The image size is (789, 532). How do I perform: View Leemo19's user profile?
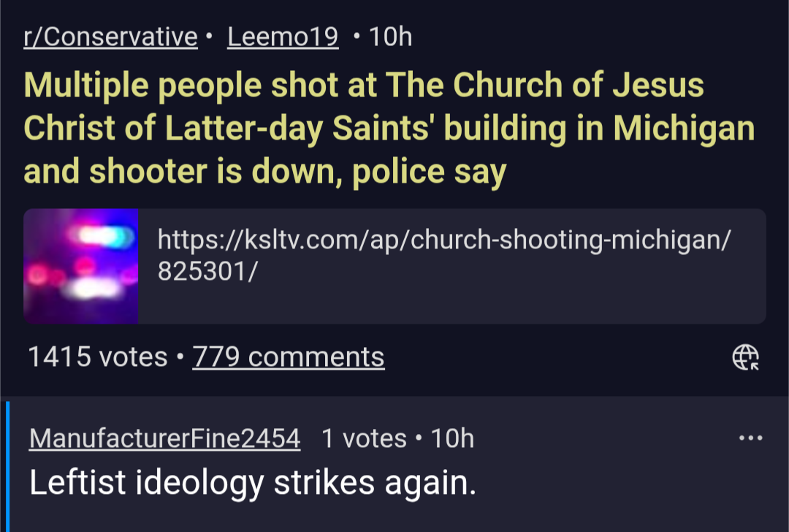click(283, 37)
